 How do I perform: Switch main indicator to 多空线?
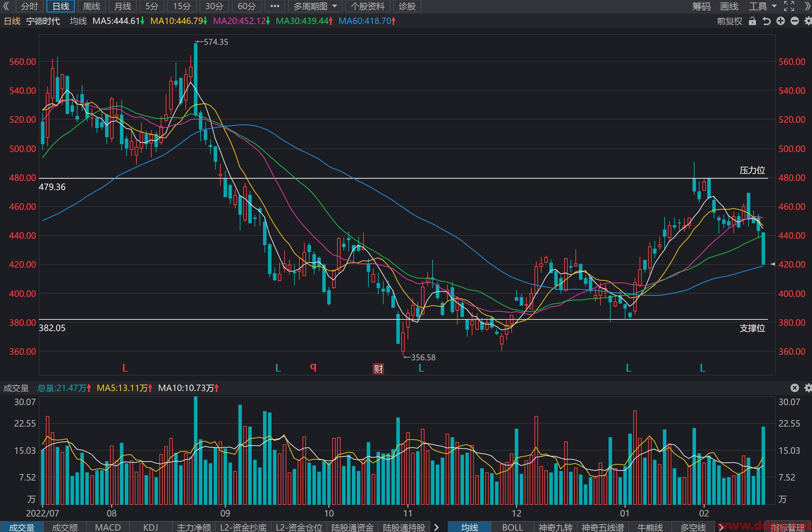pyautogui.click(x=693, y=527)
